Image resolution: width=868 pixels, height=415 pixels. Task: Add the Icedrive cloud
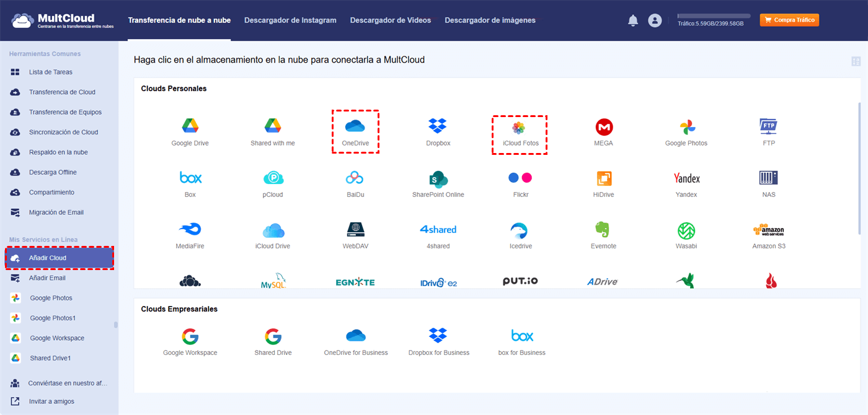519,231
